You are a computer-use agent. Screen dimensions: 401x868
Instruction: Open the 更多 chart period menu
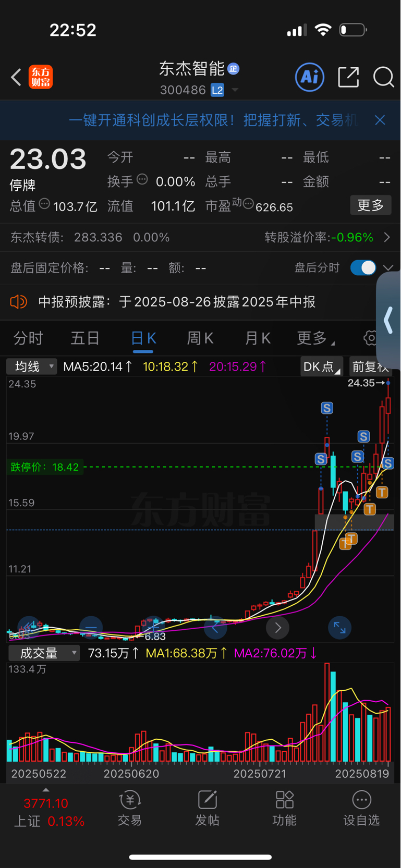pyautogui.click(x=315, y=338)
